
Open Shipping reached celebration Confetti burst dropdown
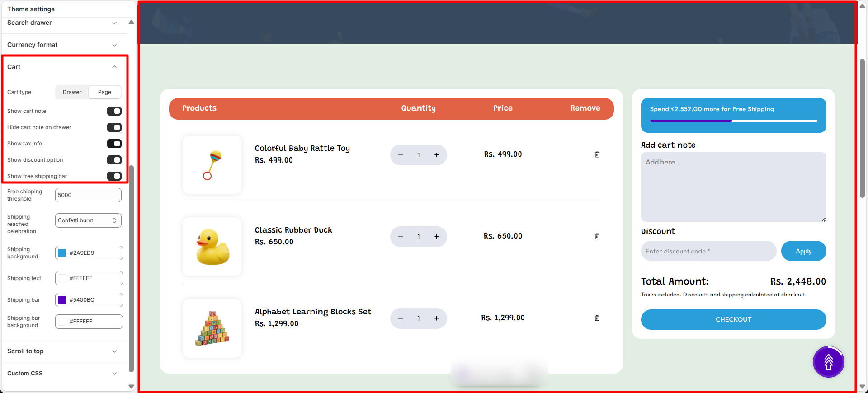point(88,220)
